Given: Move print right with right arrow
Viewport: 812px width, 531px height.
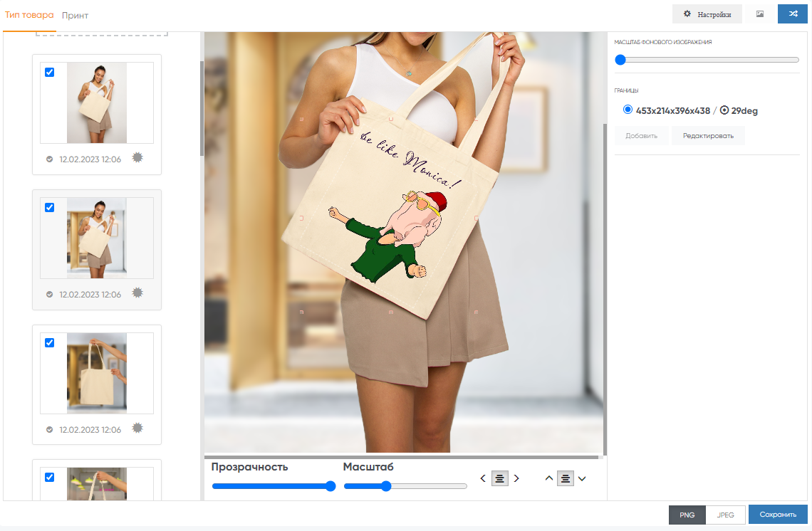Looking at the screenshot, I should click(x=516, y=479).
